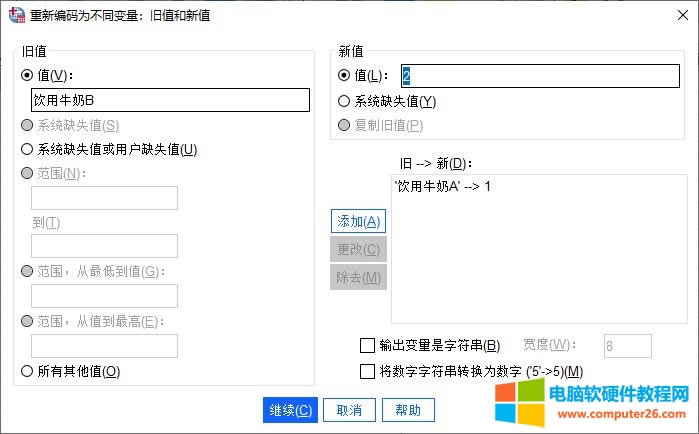Screen dimensions: 699x434
Task: Enable 输出变量是字符串 checkbox
Action: pos(367,346)
